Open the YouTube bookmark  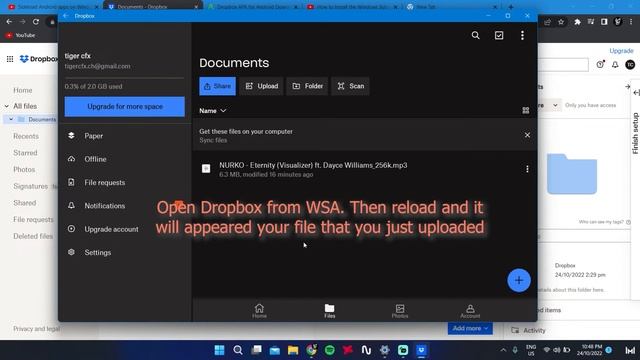tap(20, 36)
